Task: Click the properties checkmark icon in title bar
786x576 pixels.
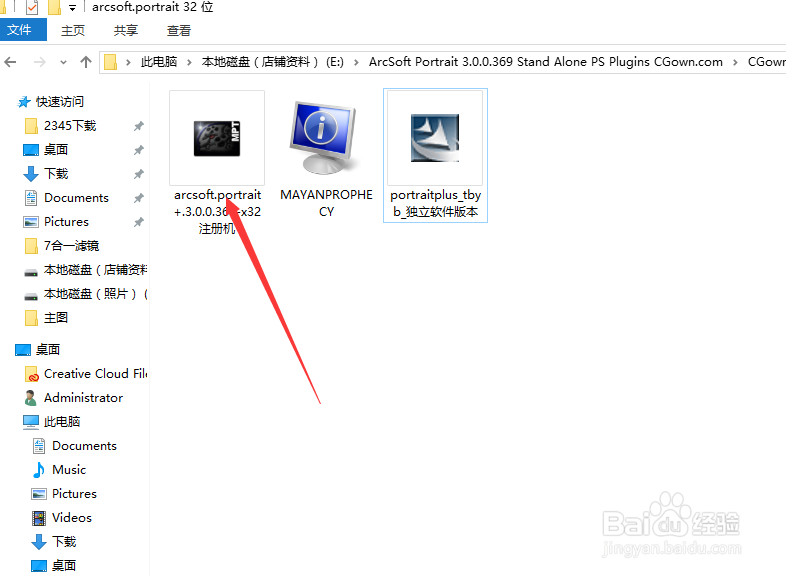Action: 32,7
